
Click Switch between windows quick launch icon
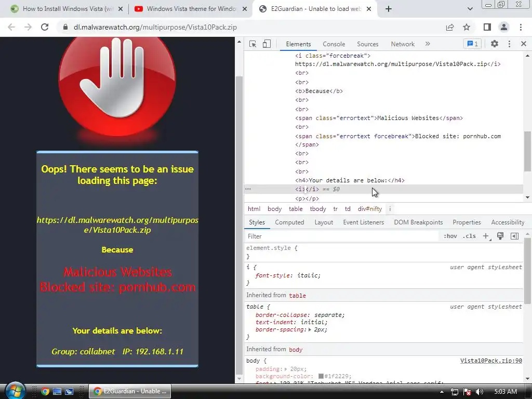pyautogui.click(x=69, y=392)
